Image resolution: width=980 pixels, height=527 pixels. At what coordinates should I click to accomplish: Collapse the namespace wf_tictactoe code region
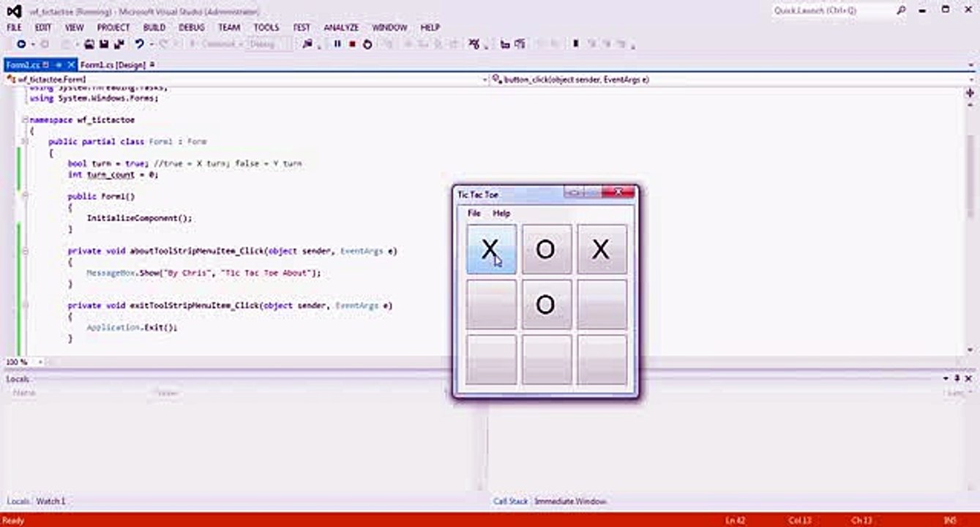tap(25, 119)
